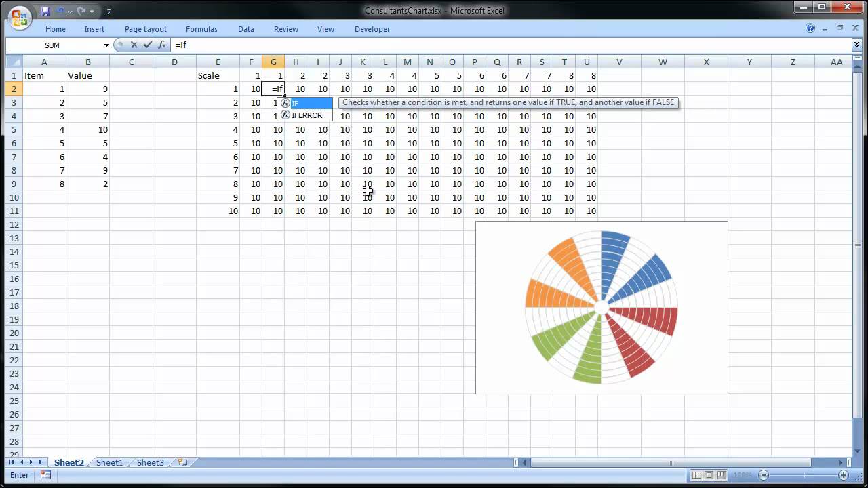Viewport: 868px width, 488px height.
Task: Click the vertical scrollbar thumb
Action: (857, 245)
